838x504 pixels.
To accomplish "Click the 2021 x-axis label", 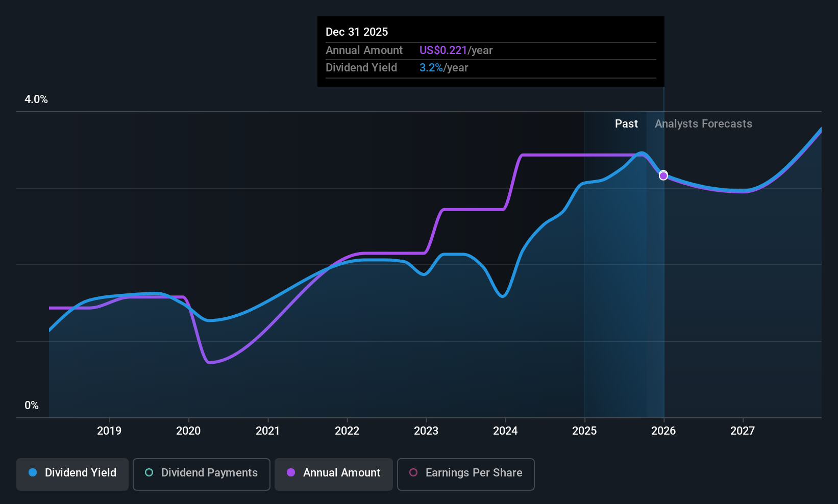I will tap(267, 431).
